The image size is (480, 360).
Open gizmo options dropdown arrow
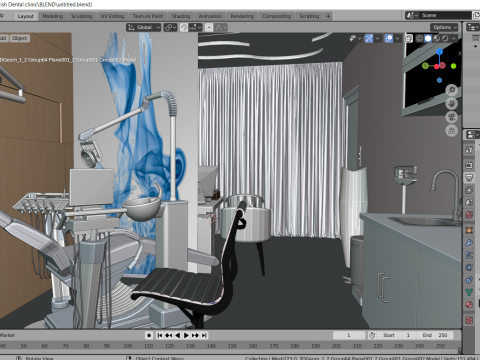point(378,39)
